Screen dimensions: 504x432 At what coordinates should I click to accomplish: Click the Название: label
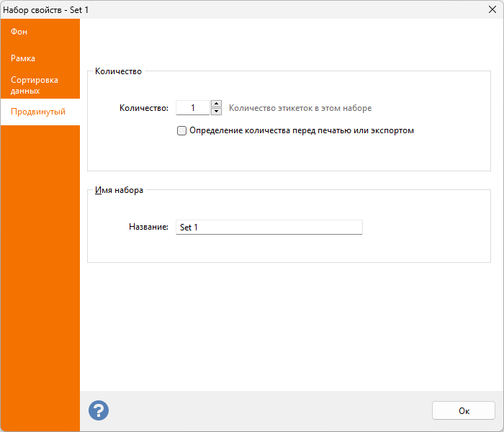point(148,227)
